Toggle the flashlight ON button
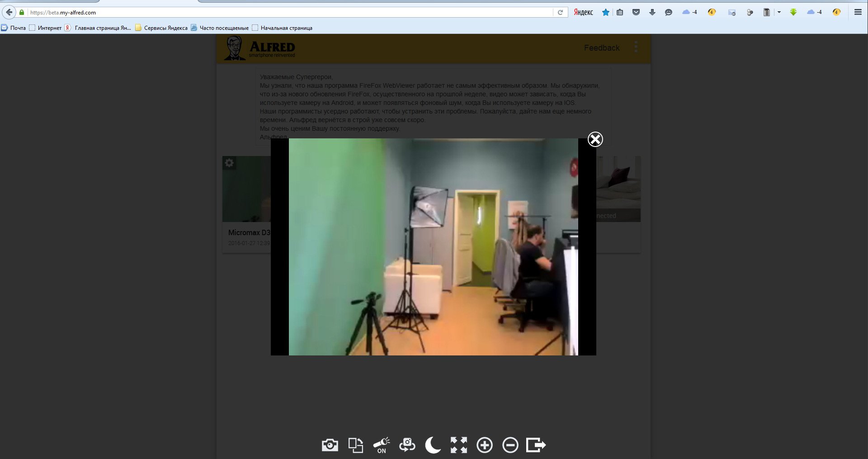The image size is (868, 459). [382, 445]
